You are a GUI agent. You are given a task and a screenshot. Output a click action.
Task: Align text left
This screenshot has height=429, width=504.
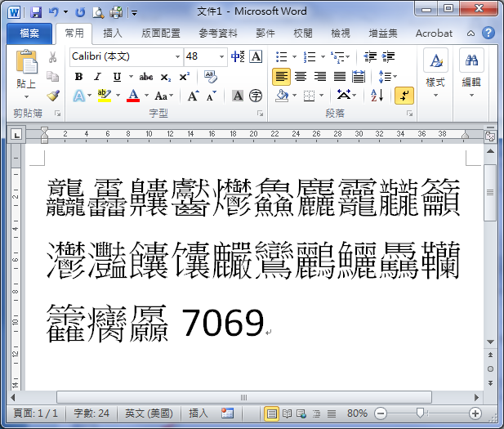pyautogui.click(x=281, y=77)
